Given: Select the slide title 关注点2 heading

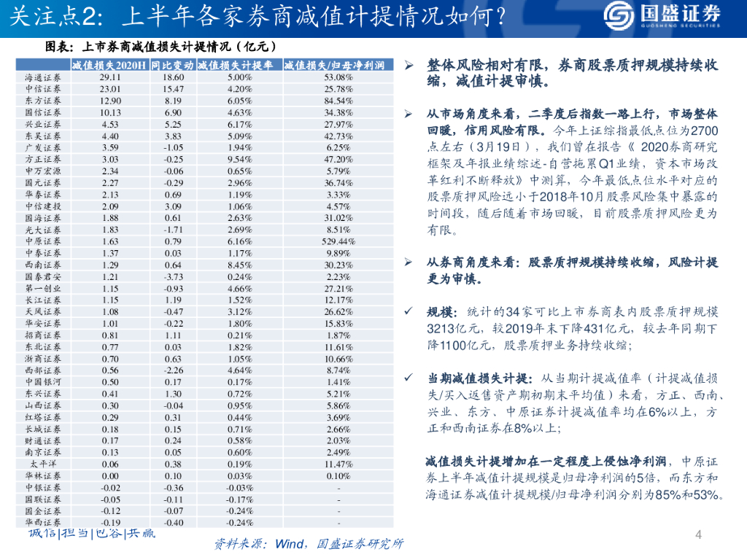Looking at the screenshot, I should coord(258,16).
